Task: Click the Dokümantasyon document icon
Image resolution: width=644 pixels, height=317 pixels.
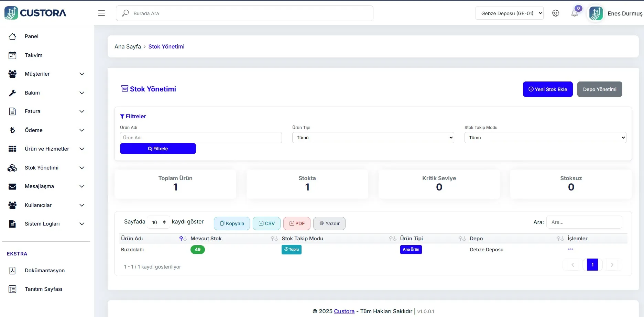Action: pyautogui.click(x=12, y=271)
